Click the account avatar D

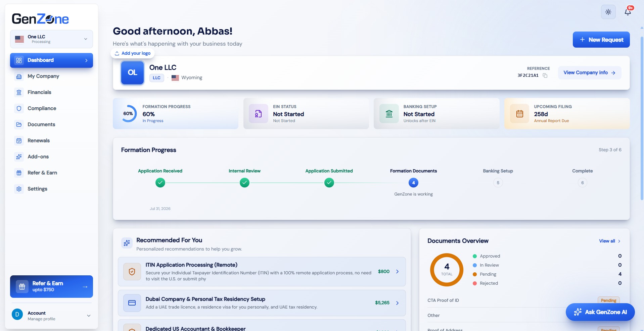point(17,315)
